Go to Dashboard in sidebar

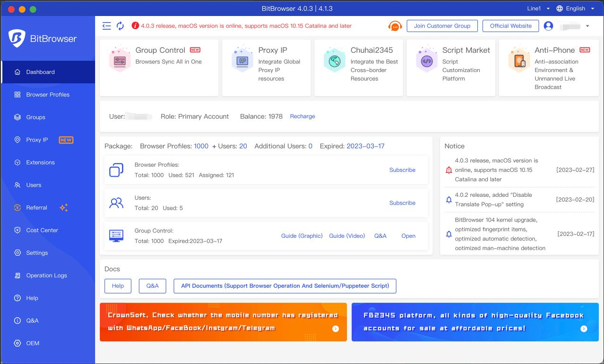pyautogui.click(x=48, y=72)
